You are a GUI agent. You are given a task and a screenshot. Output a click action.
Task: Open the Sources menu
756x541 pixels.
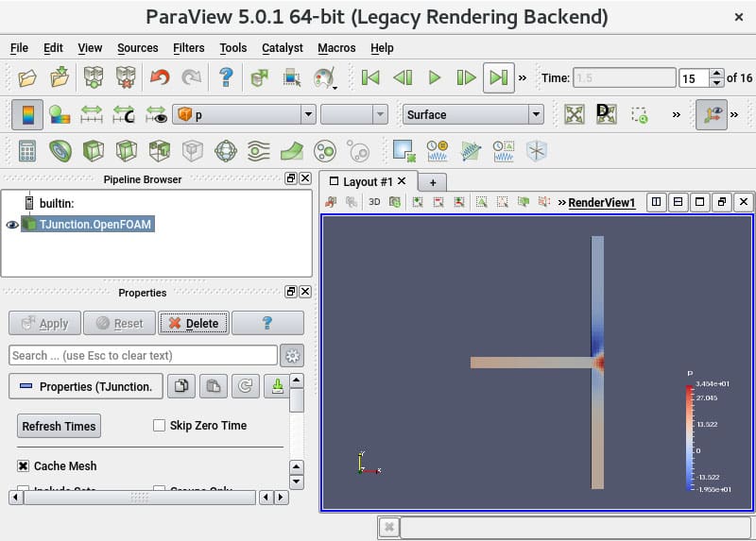point(137,48)
